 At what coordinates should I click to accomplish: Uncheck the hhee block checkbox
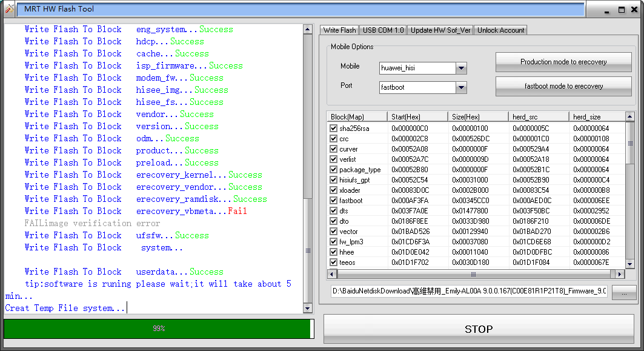(x=333, y=252)
